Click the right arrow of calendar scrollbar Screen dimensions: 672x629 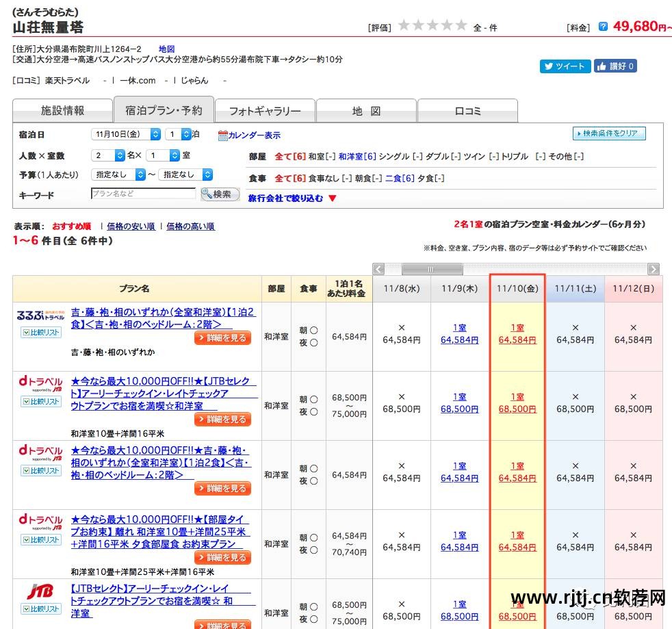click(653, 269)
